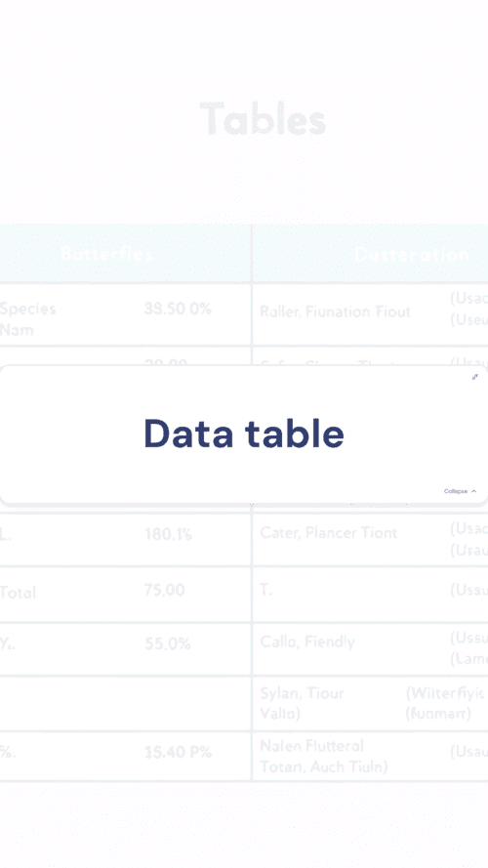The image size is (488, 868).
Task: Select the 55.0% value cell
Action: tap(168, 643)
